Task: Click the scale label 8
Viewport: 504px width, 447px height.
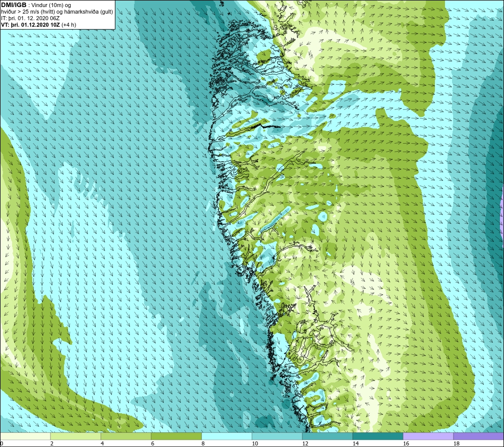Action: [203, 444]
